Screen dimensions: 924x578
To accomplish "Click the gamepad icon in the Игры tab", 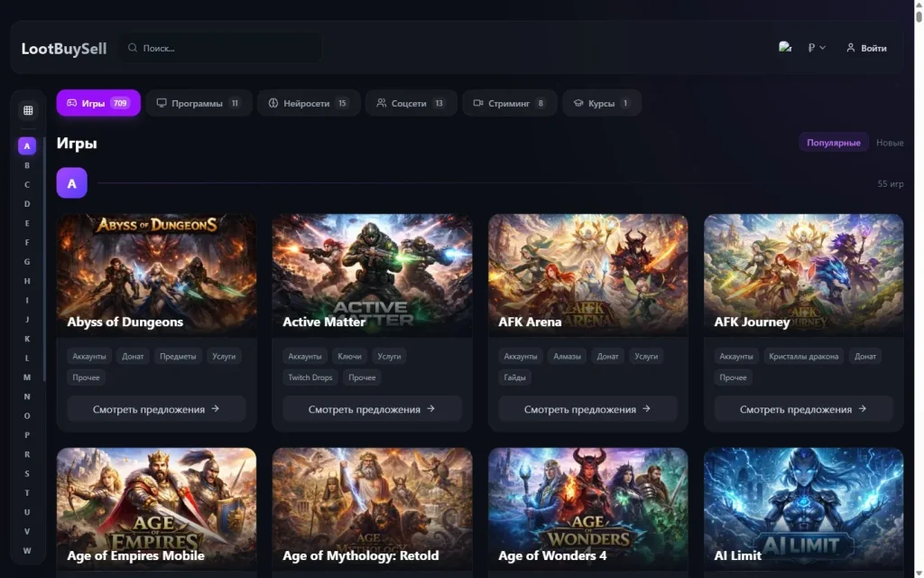I will point(72,103).
